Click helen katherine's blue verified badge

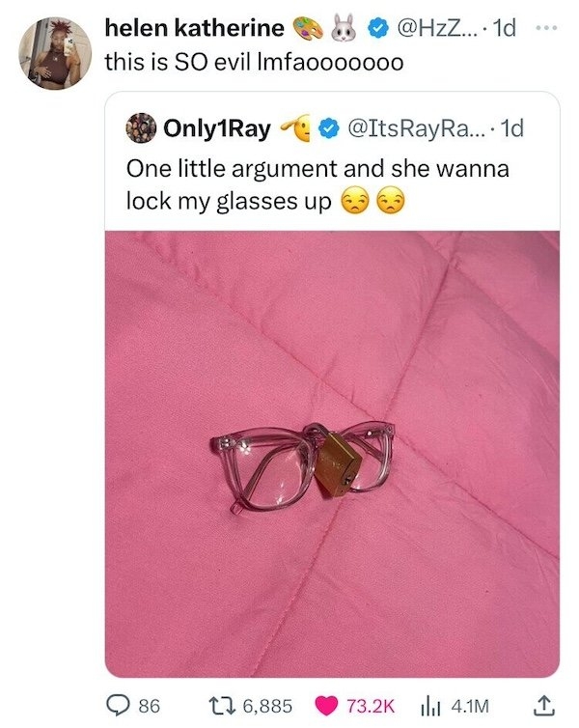[x=378, y=29]
